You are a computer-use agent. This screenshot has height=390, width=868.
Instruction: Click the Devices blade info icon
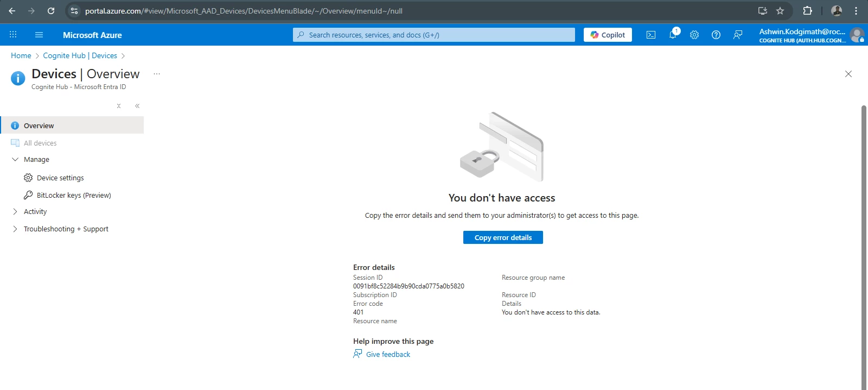coord(18,79)
